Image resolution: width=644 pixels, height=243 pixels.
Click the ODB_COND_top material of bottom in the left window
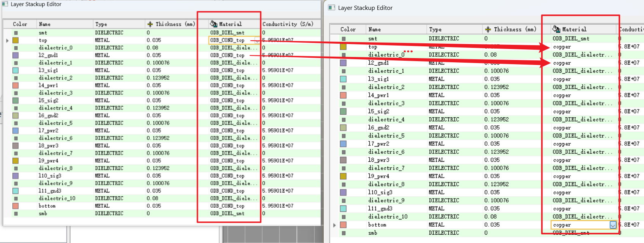[227, 206]
